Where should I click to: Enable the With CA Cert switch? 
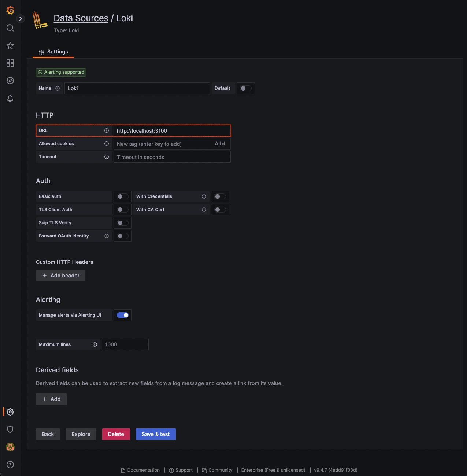[220, 210]
